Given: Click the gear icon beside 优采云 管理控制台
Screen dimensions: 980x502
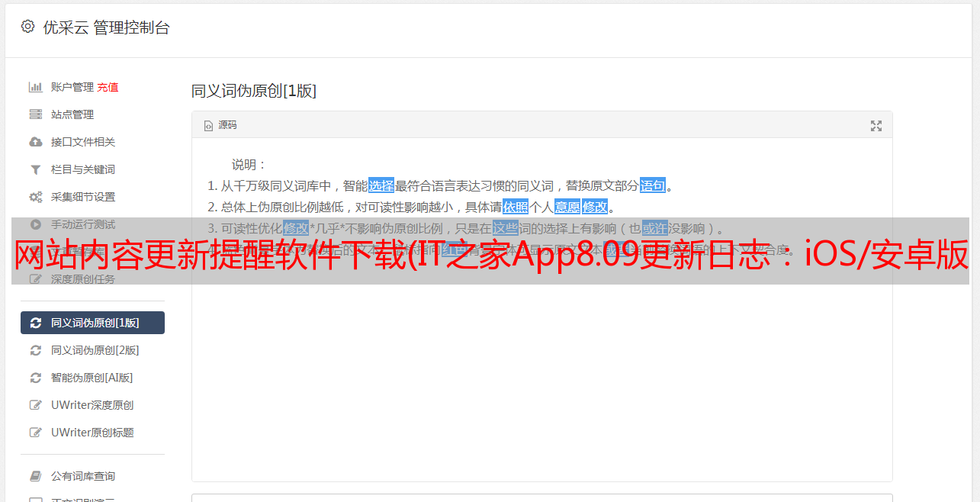Looking at the screenshot, I should pos(28,27).
